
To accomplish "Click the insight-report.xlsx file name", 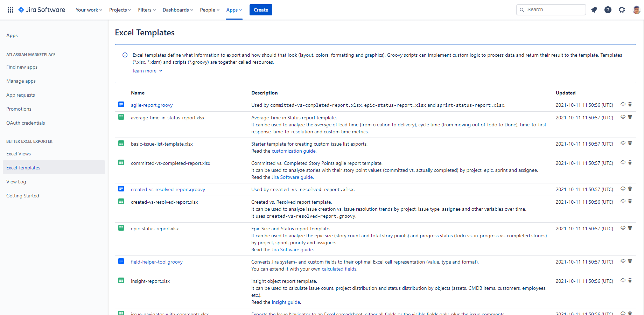I will pyautogui.click(x=150, y=281).
